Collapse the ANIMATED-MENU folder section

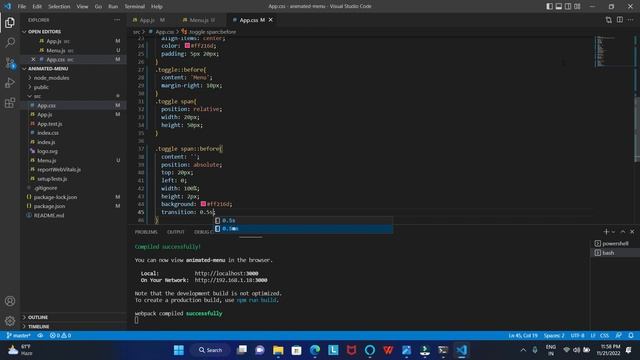(48, 69)
